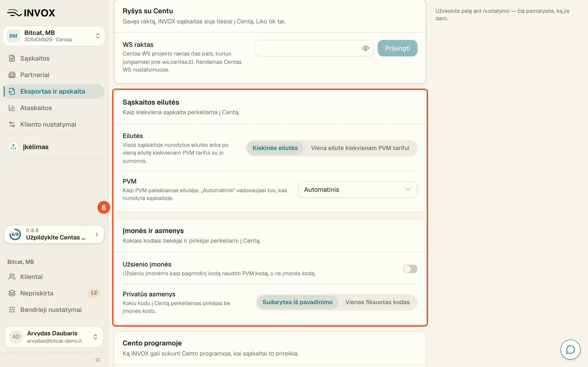Open Ataskaitos chart icon
Screen dimensions: 588x367
click(x=12, y=108)
